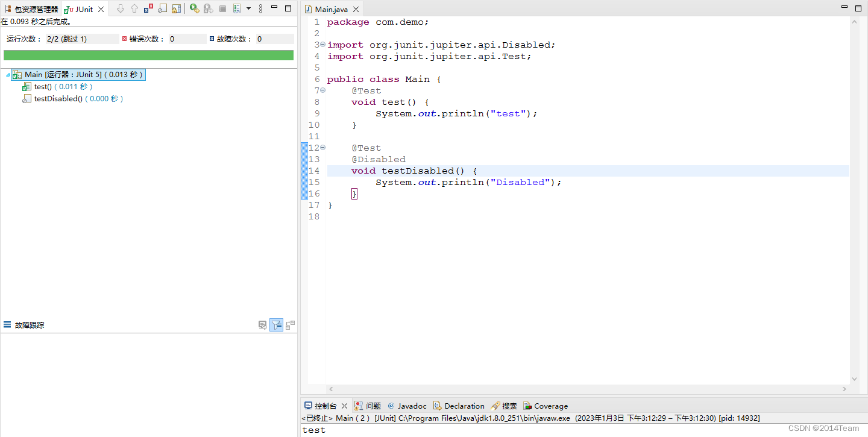Image resolution: width=868 pixels, height=437 pixels.
Task: Rerun the test with the green play icon
Action: pos(194,8)
